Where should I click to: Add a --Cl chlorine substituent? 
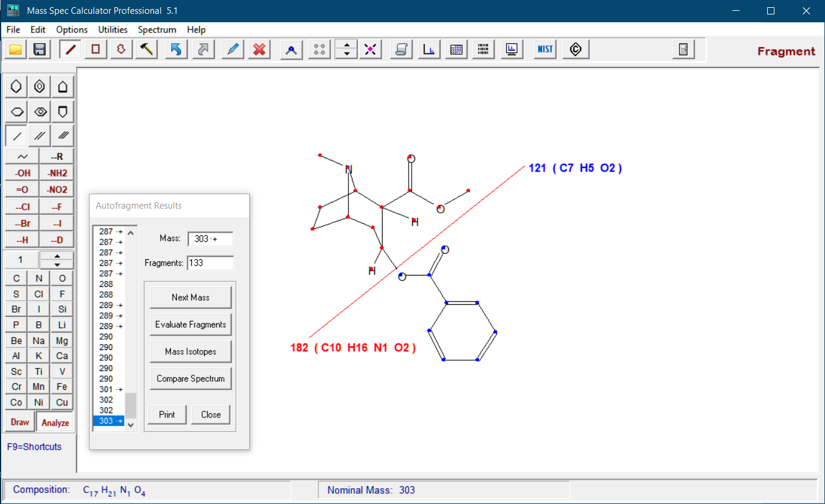tap(22, 207)
